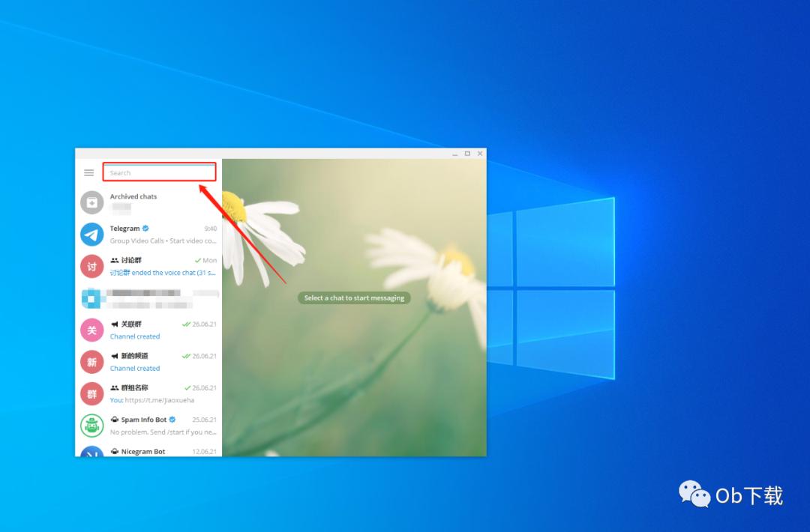Open the 关联群 channel
Image resolution: width=810 pixels, height=532 pixels.
click(148, 330)
